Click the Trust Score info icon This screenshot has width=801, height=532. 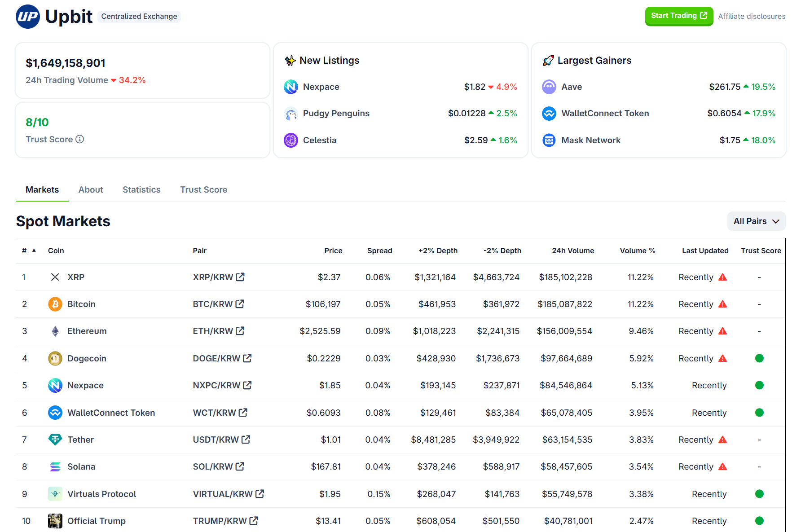point(80,139)
